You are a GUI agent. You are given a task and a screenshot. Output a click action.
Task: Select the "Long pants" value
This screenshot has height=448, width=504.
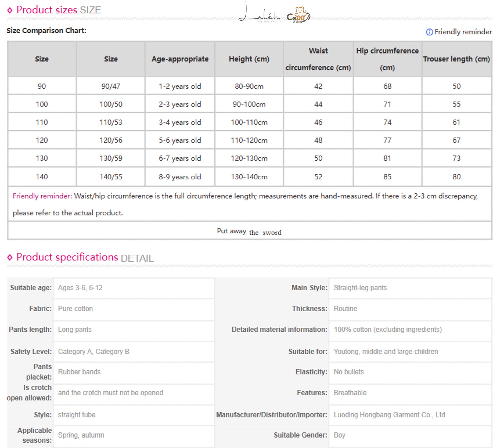75,330
